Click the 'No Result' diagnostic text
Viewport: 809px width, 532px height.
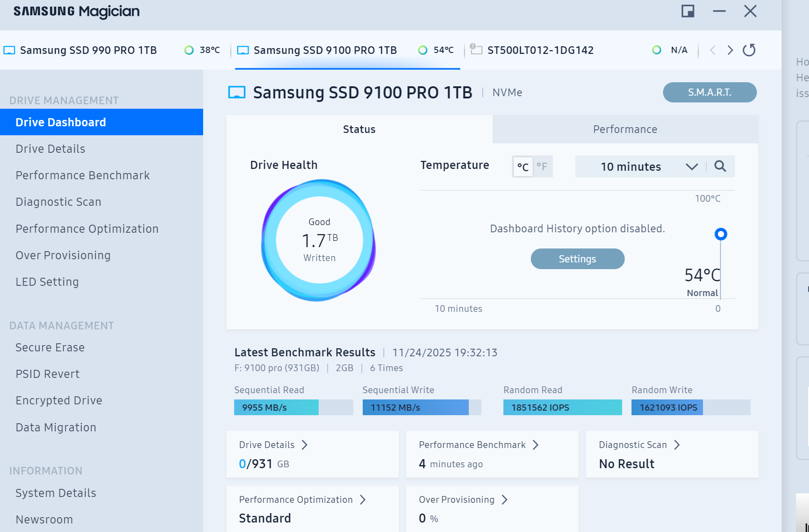(627, 464)
